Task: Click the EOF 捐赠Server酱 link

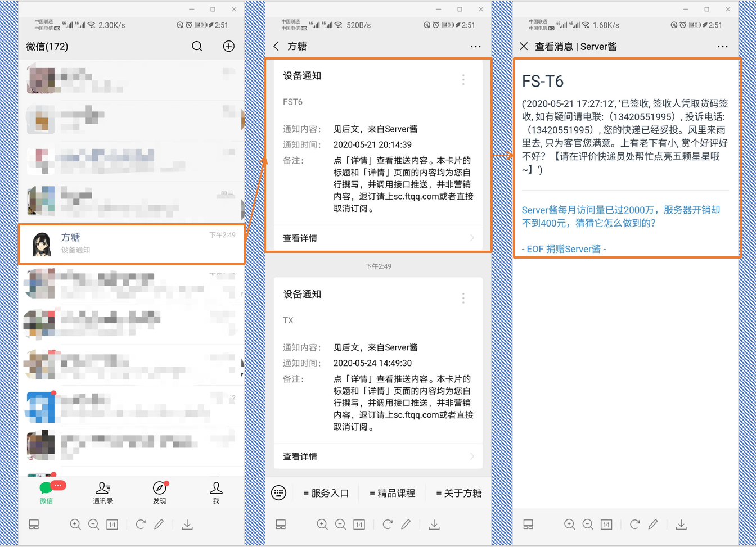Action: pos(564,248)
